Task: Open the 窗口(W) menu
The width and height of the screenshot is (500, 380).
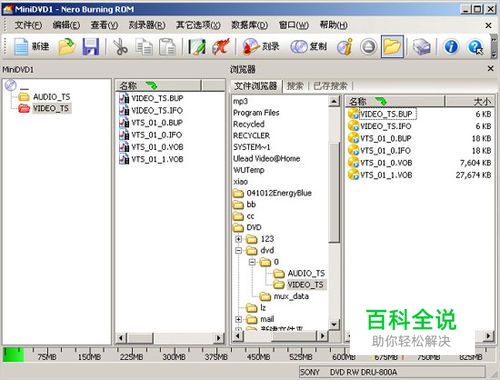Action: click(293, 25)
